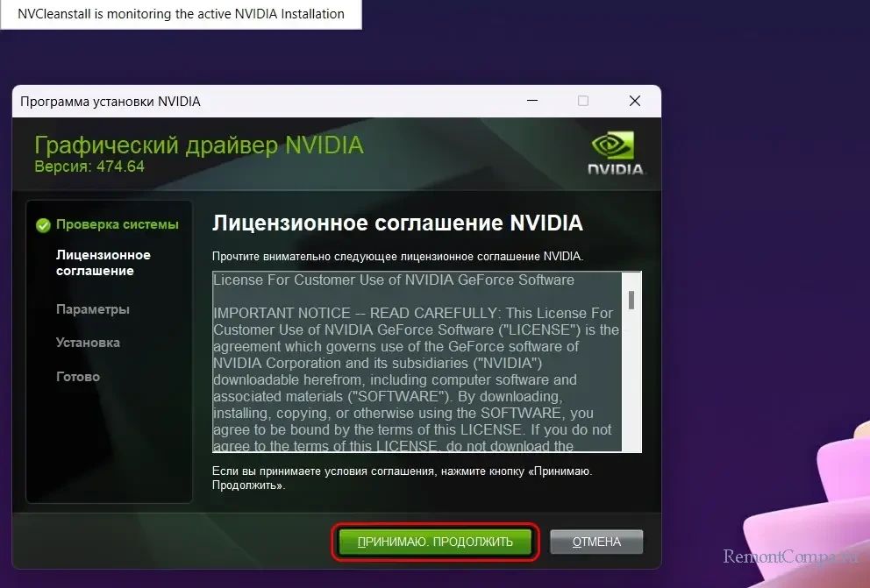Select the Готово step in sidebar

click(x=78, y=377)
